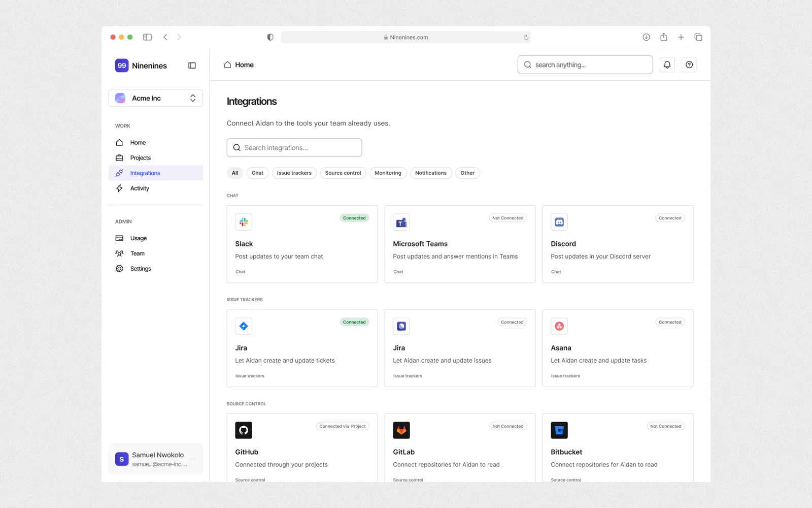
Task: Open Team admin page
Action: click(x=156, y=253)
